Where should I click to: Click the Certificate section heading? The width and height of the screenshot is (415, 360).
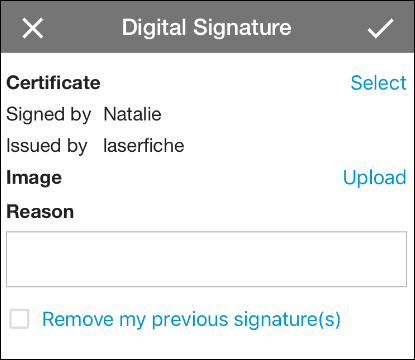click(53, 83)
